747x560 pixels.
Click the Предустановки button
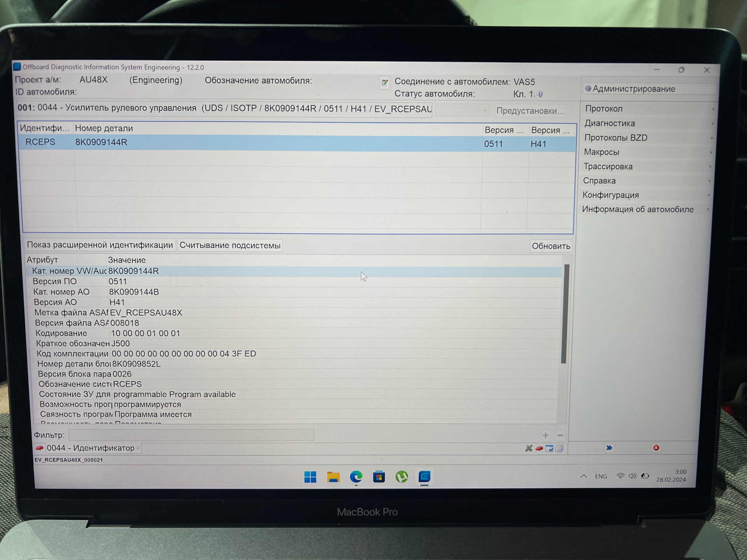(530, 111)
